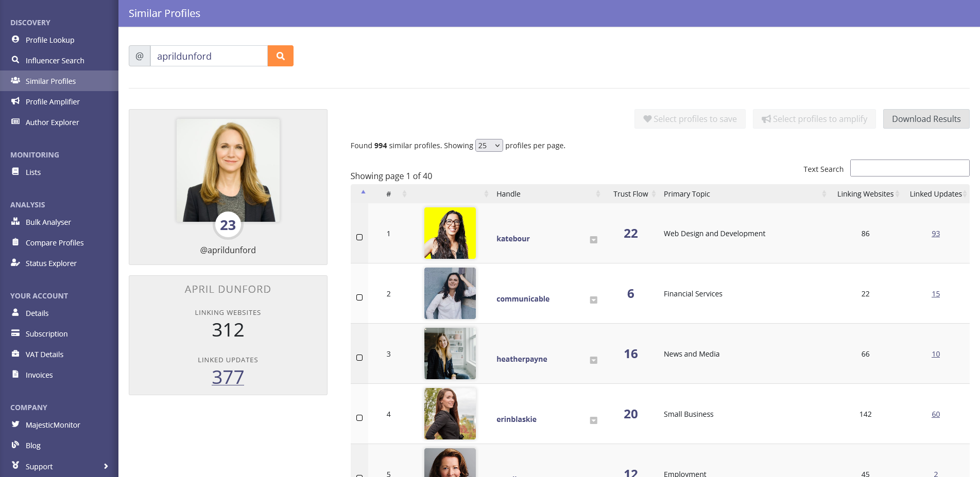Screen dimensions: 980x477
Task: Open the profiles per page dropdown
Action: [x=489, y=146]
